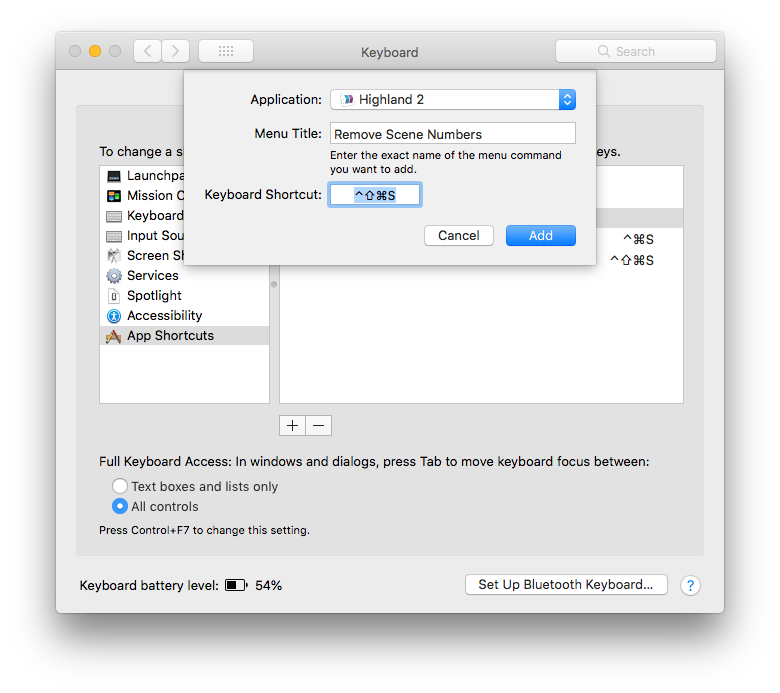Viewport: 780px width, 693px height.
Task: Click the App Shortcuts icon
Action: (114, 336)
